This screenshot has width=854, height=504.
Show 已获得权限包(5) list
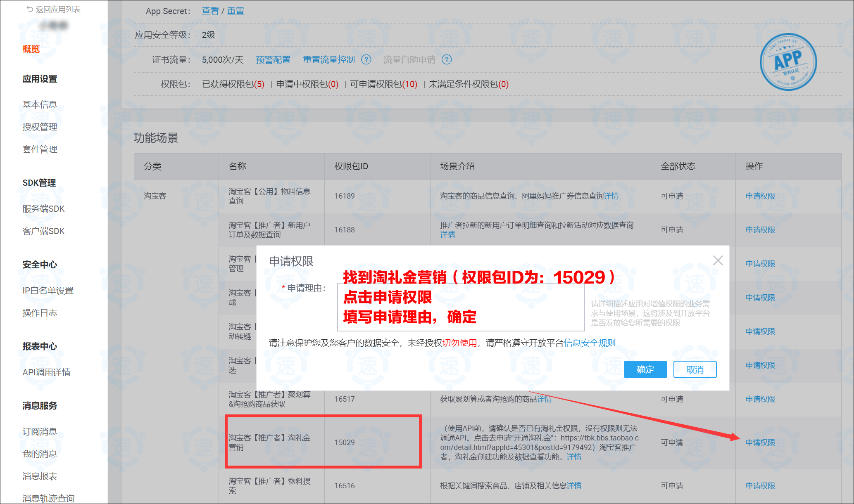pos(233,84)
